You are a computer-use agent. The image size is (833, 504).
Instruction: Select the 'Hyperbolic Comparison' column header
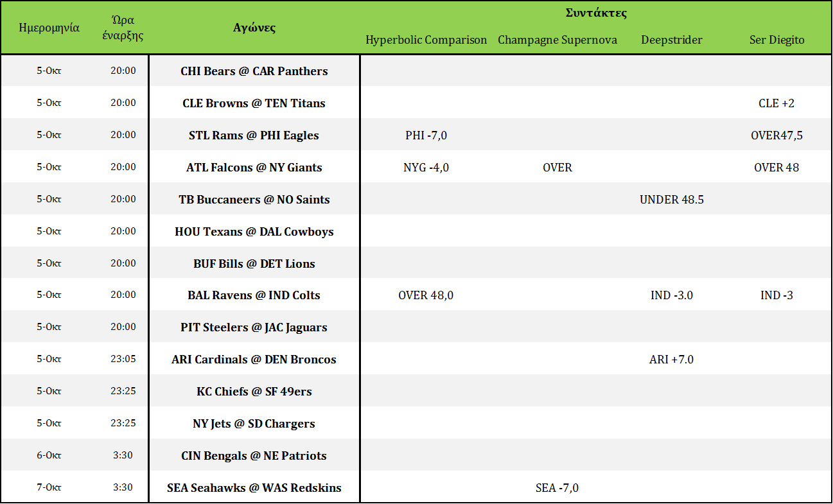tap(426, 40)
